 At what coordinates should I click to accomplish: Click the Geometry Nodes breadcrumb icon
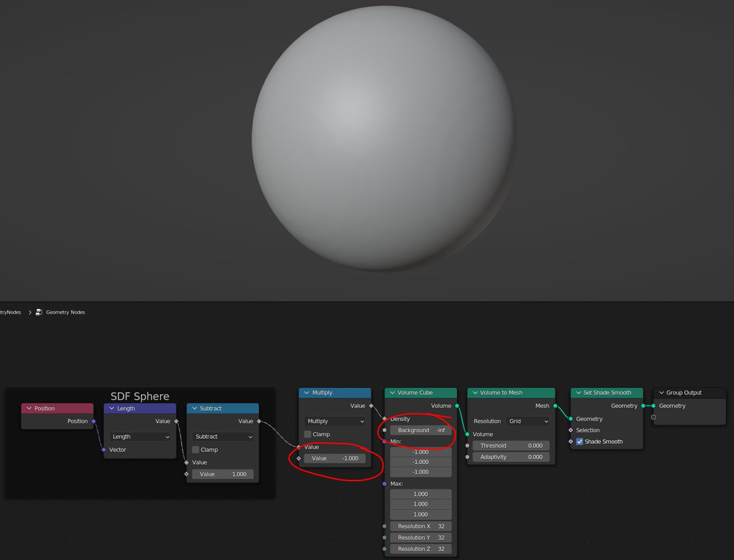coord(39,312)
